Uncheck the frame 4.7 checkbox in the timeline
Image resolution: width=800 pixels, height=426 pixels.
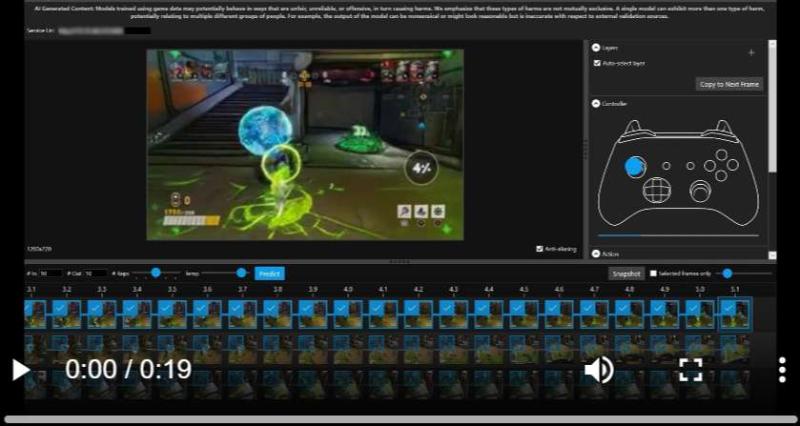[x=587, y=308]
